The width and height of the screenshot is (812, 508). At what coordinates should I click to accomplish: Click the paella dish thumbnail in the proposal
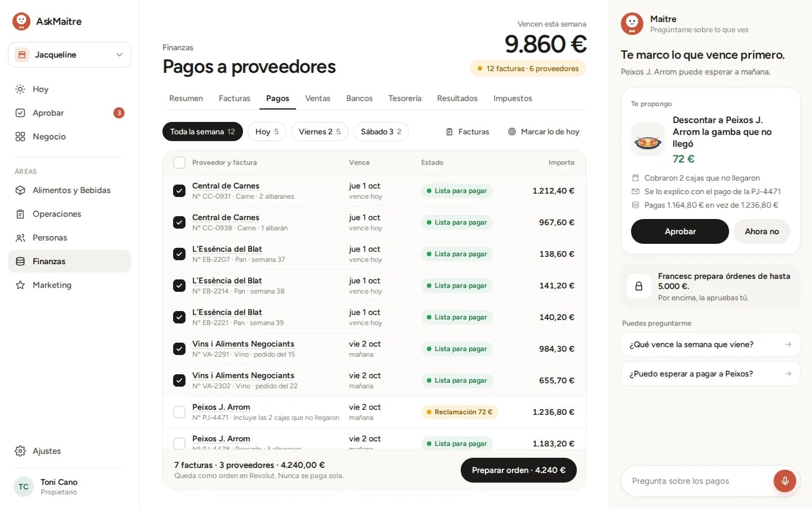point(648,139)
